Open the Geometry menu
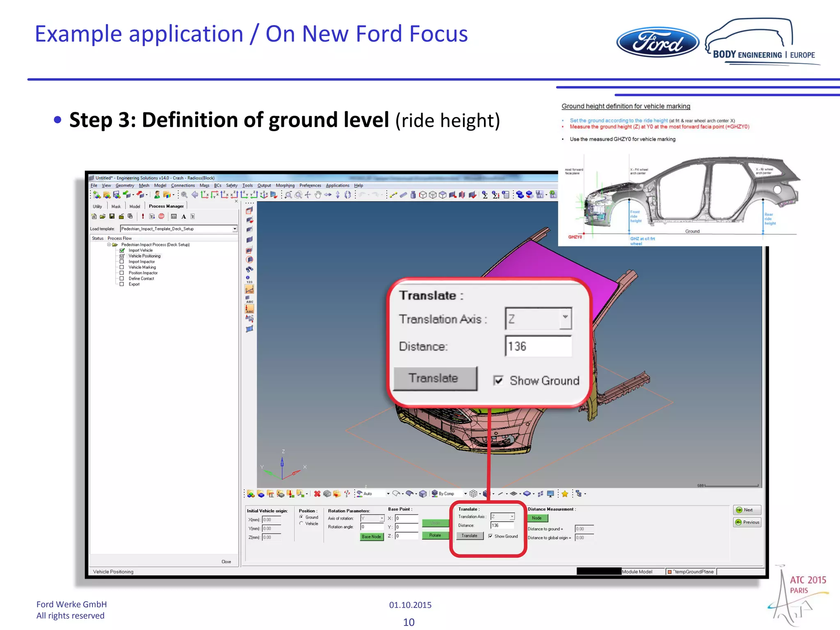 [x=125, y=185]
